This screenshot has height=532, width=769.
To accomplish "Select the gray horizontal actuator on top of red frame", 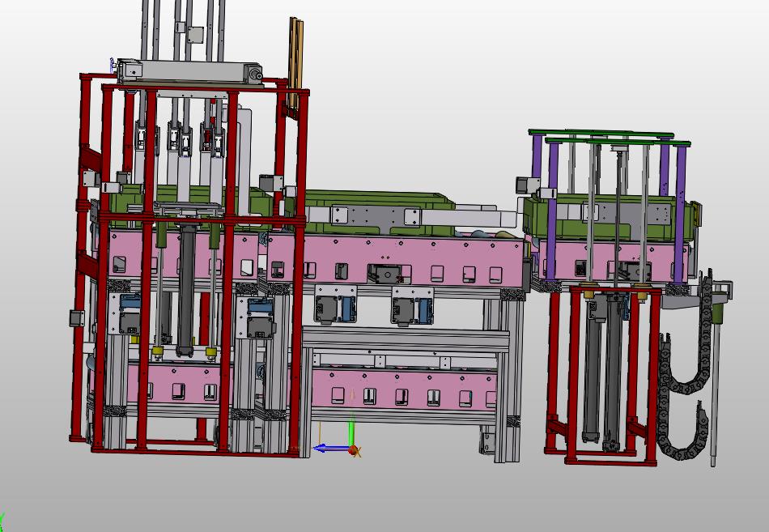I will point(189,72).
